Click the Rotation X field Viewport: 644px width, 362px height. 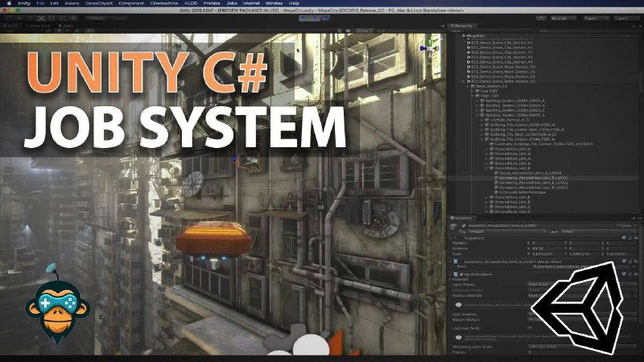click(x=546, y=249)
